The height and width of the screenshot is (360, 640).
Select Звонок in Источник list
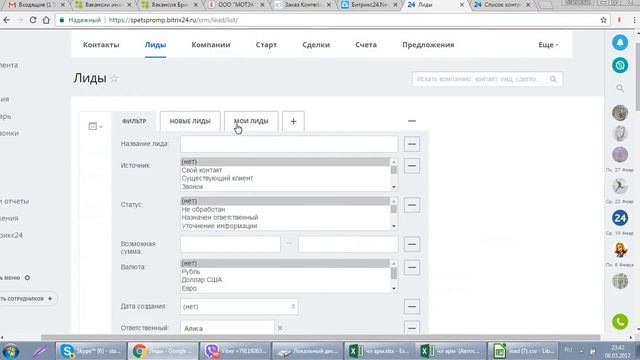tap(285, 187)
